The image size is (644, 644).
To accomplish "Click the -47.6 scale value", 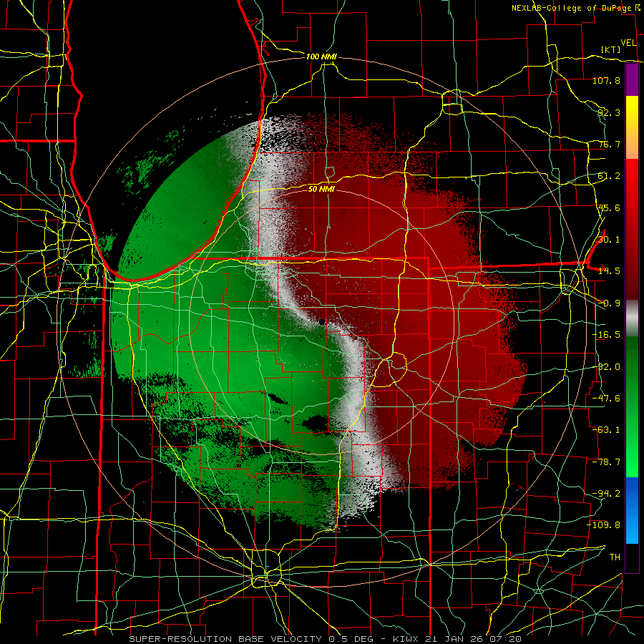I will [x=606, y=399].
